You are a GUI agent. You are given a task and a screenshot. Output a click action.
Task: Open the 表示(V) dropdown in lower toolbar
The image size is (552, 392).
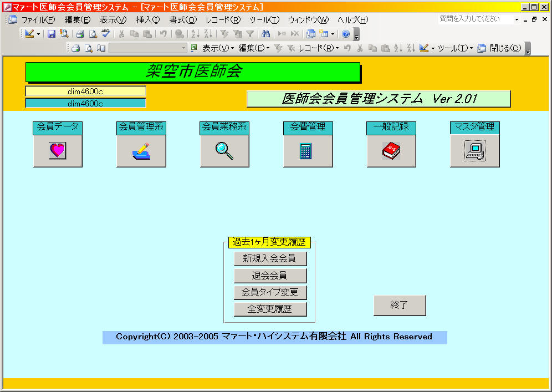click(x=218, y=48)
